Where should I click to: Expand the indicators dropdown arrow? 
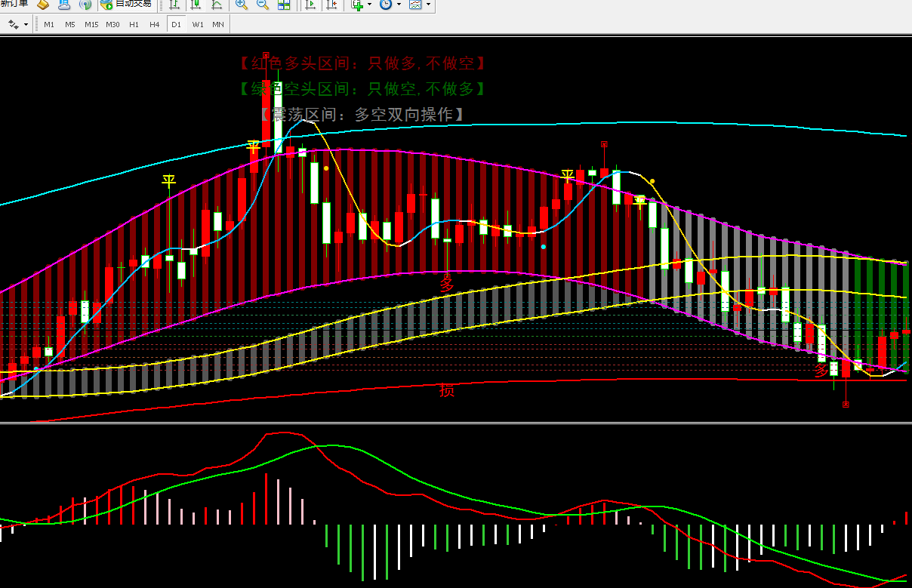pos(369,5)
